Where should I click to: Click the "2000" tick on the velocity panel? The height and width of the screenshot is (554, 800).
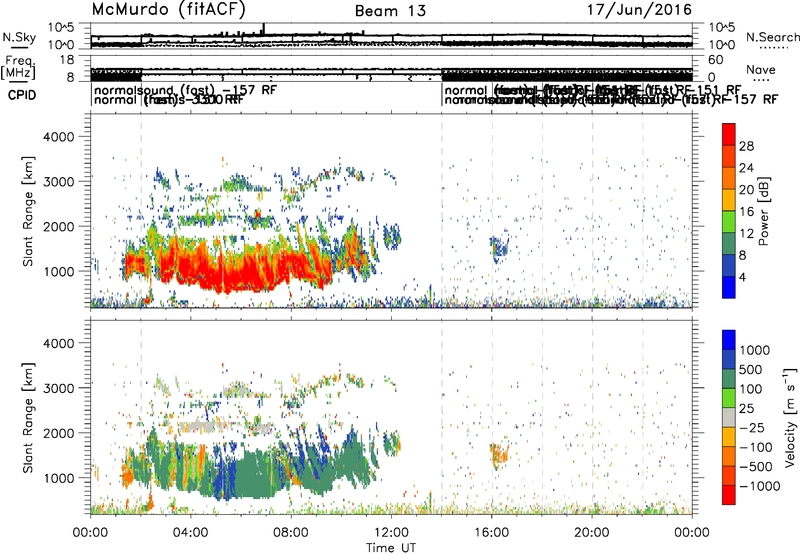(x=58, y=433)
